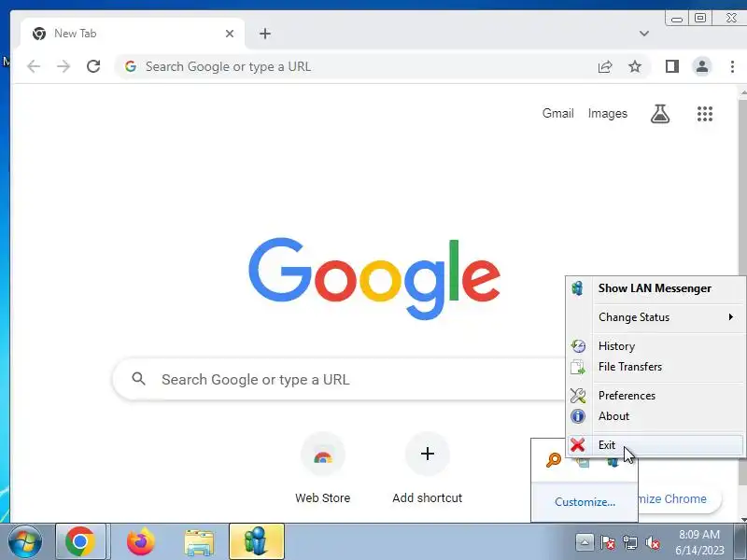The width and height of the screenshot is (747, 560).
Task: Toggle the hidden tray icons arrow
Action: pos(585,542)
